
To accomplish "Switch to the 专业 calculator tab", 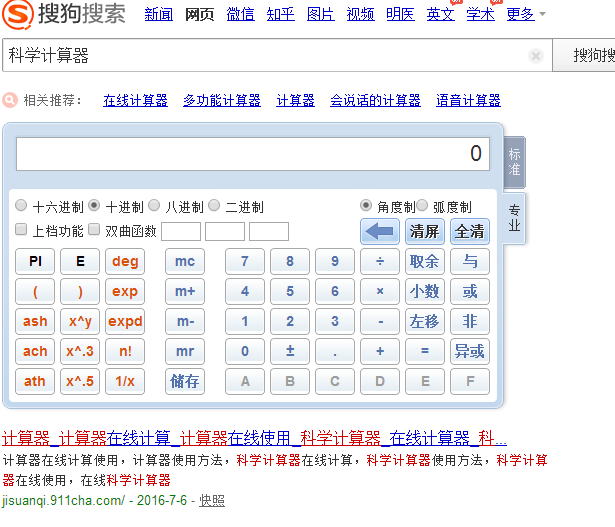I will click(x=514, y=218).
